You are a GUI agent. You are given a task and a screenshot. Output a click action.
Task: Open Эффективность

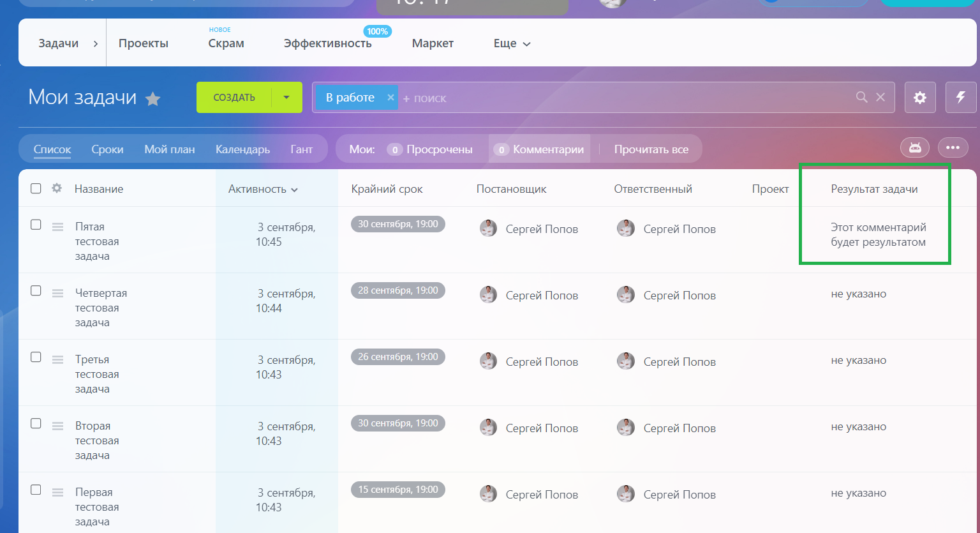[x=328, y=43]
